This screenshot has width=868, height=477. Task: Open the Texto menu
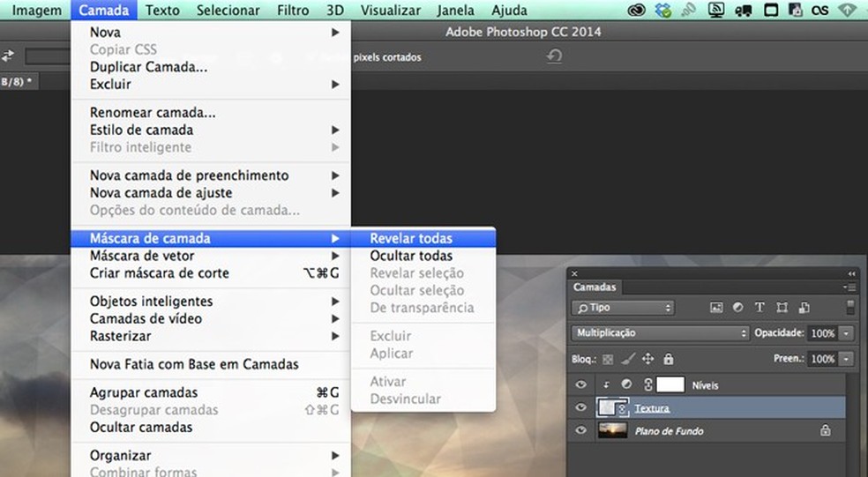point(162,10)
